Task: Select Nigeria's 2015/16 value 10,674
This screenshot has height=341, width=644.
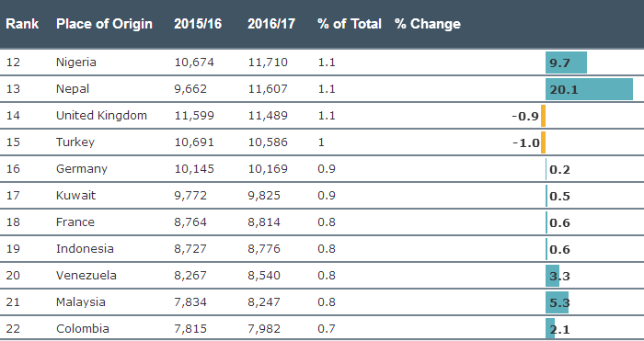Action: pos(194,63)
